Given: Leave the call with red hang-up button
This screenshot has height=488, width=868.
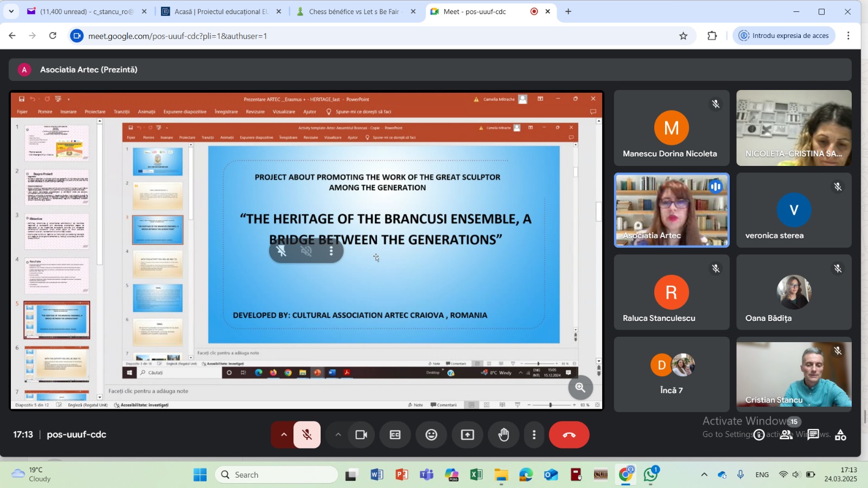Looking at the screenshot, I should coord(569,435).
